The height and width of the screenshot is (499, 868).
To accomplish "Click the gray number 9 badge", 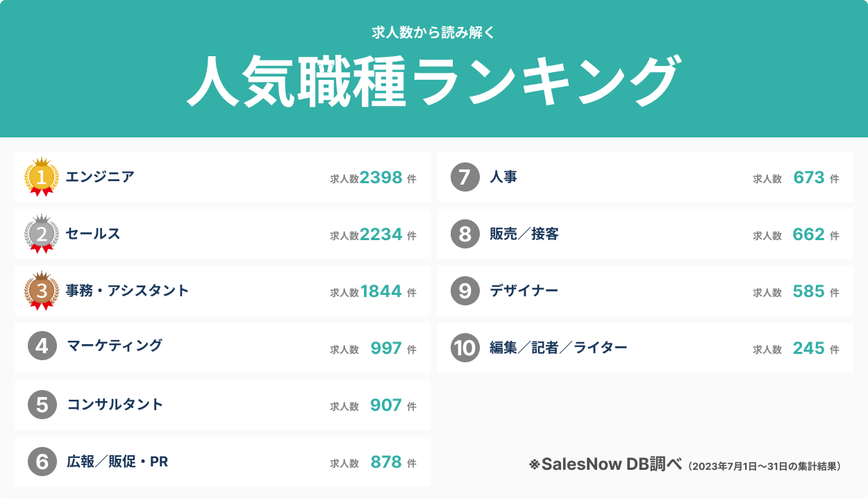I will (465, 291).
